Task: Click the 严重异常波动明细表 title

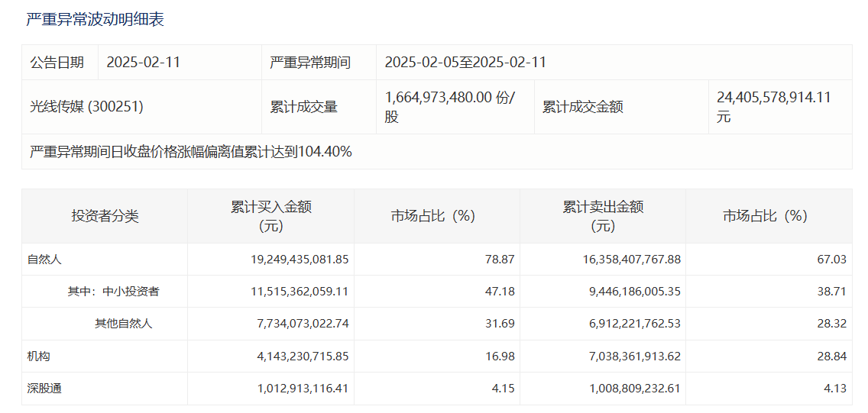Action: coord(95,20)
